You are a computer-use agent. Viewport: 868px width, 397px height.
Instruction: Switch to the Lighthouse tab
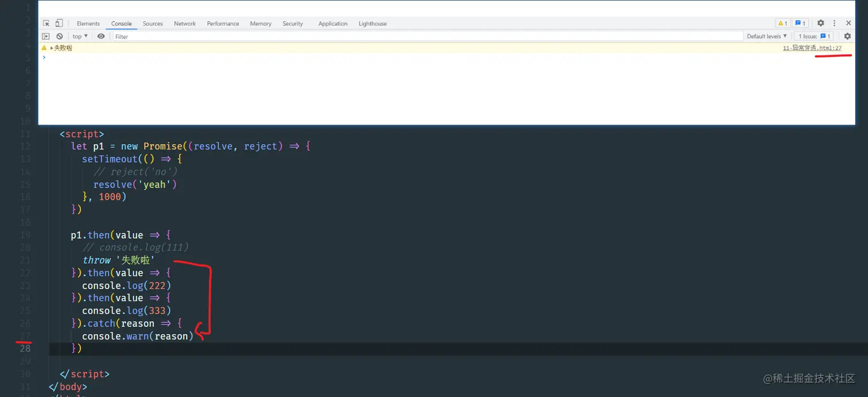click(373, 24)
